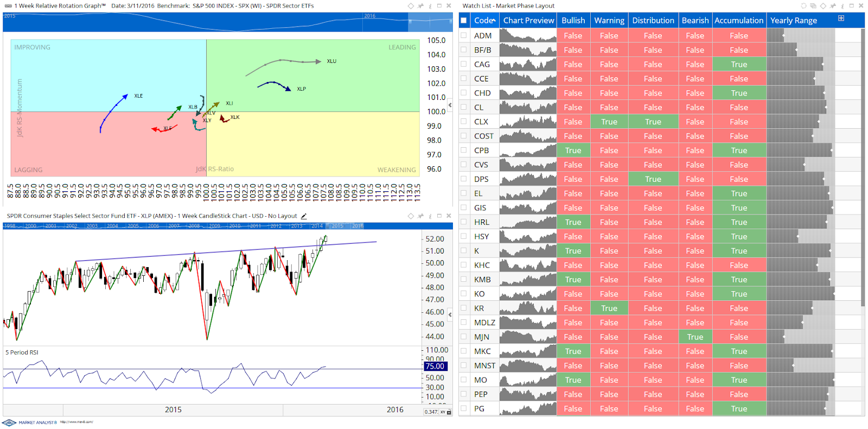This screenshot has width=868, height=429.
Task: Click the Warning column header
Action: pos(609,20)
